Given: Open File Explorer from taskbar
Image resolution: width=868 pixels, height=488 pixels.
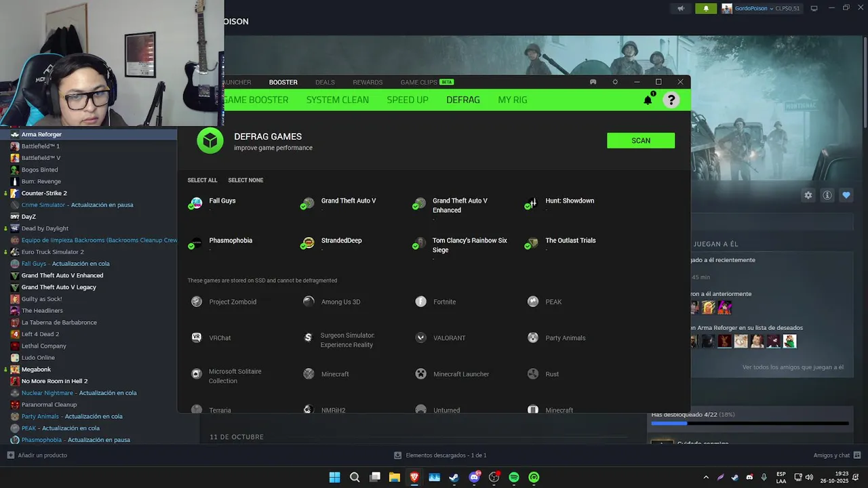Looking at the screenshot, I should tap(394, 477).
